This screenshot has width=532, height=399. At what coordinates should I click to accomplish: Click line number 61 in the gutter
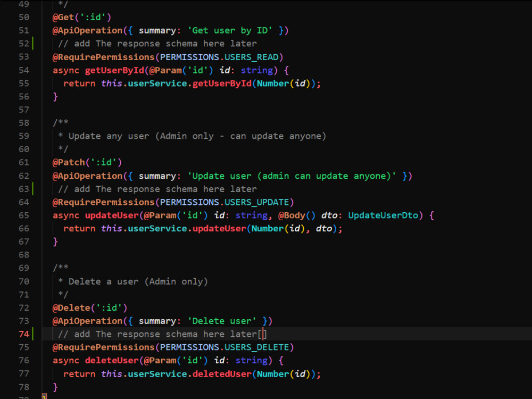point(24,162)
